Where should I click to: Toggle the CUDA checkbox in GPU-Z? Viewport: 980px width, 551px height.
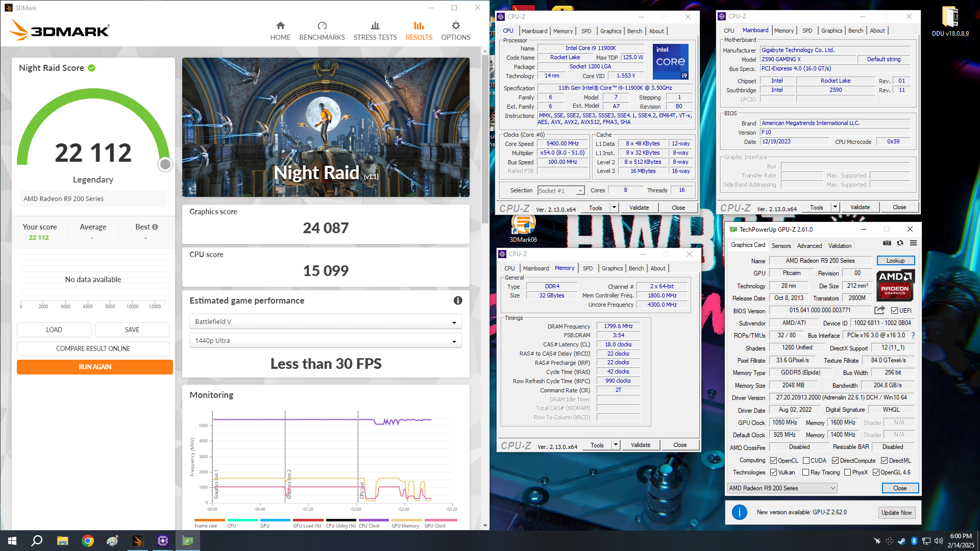point(806,461)
